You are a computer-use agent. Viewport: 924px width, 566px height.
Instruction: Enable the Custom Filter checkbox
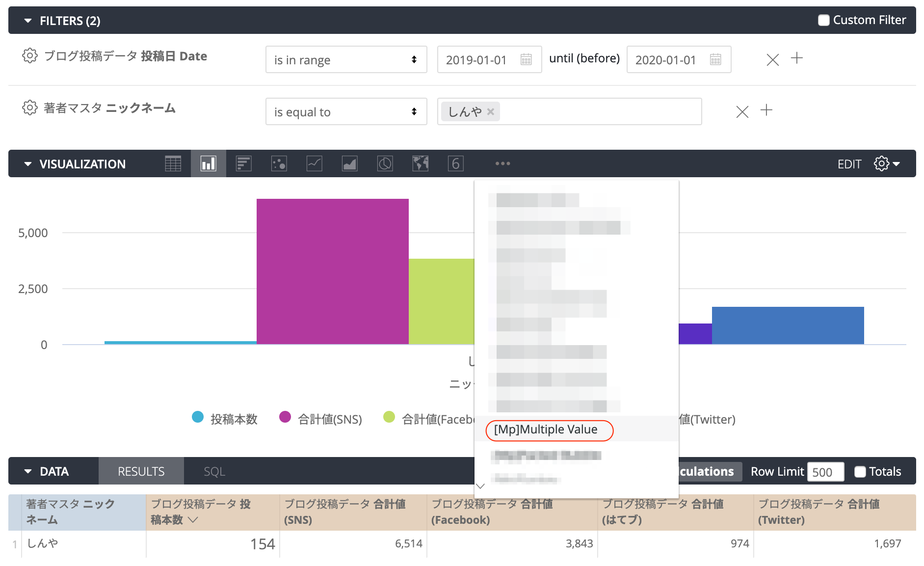[823, 20]
